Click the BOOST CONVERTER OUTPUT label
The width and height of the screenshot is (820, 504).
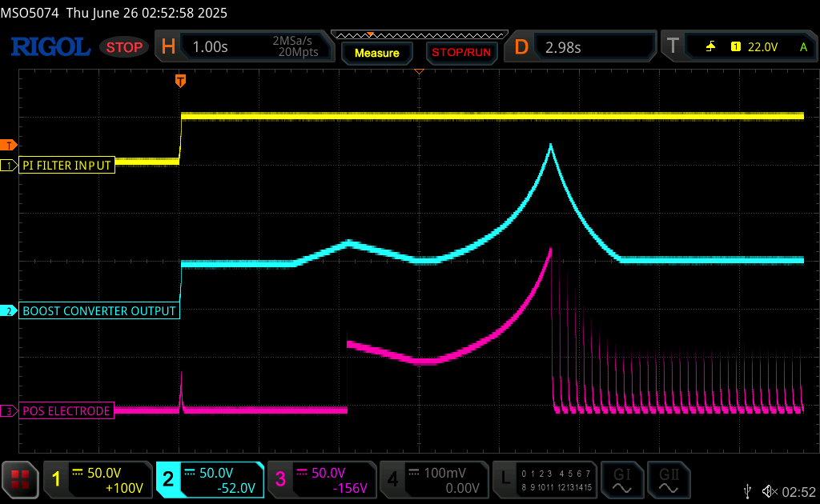tap(99, 310)
